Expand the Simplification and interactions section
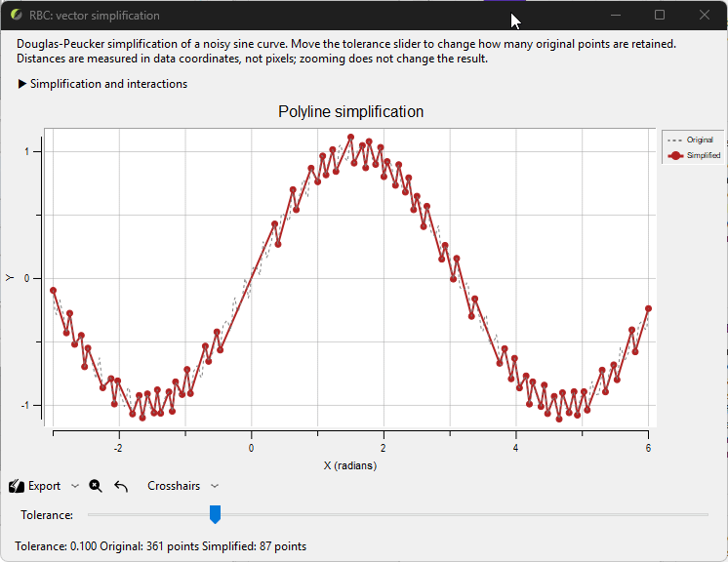This screenshot has width=728, height=562. [x=102, y=84]
